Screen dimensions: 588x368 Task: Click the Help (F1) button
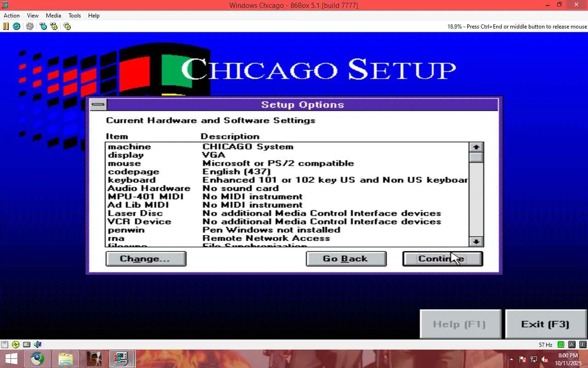(460, 324)
